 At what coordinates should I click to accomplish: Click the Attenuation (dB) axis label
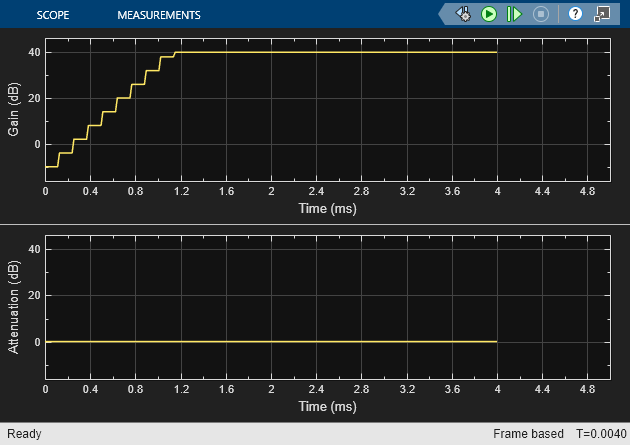point(13,307)
